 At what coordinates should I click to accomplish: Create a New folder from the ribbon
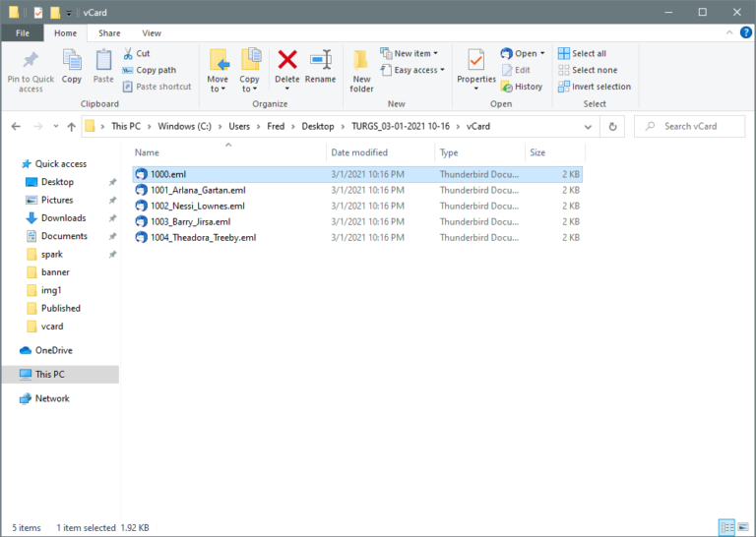pyautogui.click(x=361, y=69)
